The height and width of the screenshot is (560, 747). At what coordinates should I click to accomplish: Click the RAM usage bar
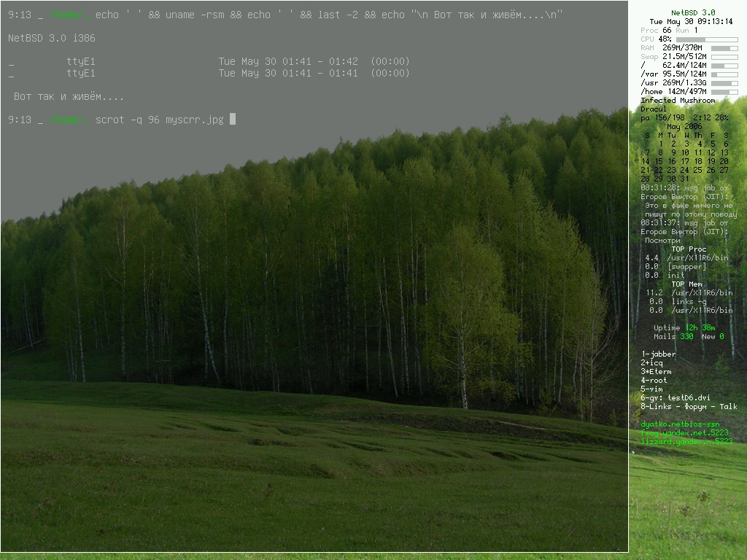click(724, 48)
